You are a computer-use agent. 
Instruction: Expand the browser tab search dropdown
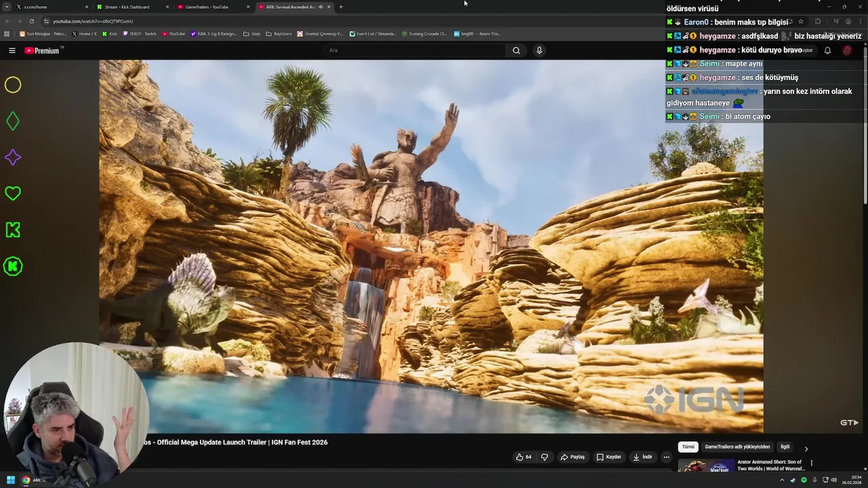[7, 7]
